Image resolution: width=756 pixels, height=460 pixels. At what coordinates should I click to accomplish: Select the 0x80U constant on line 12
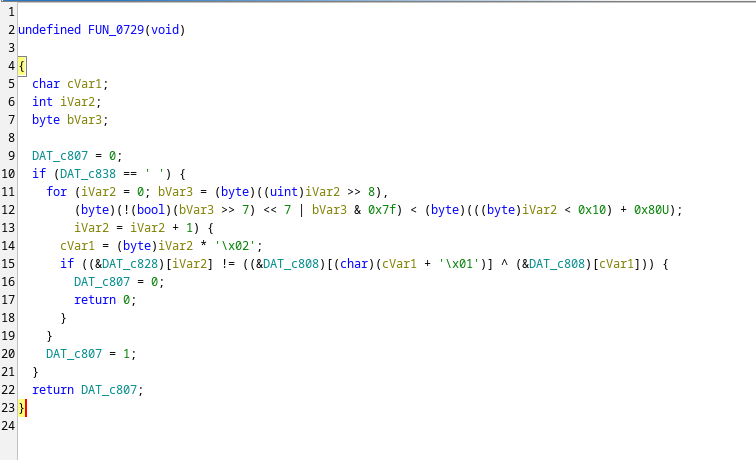(x=661, y=209)
